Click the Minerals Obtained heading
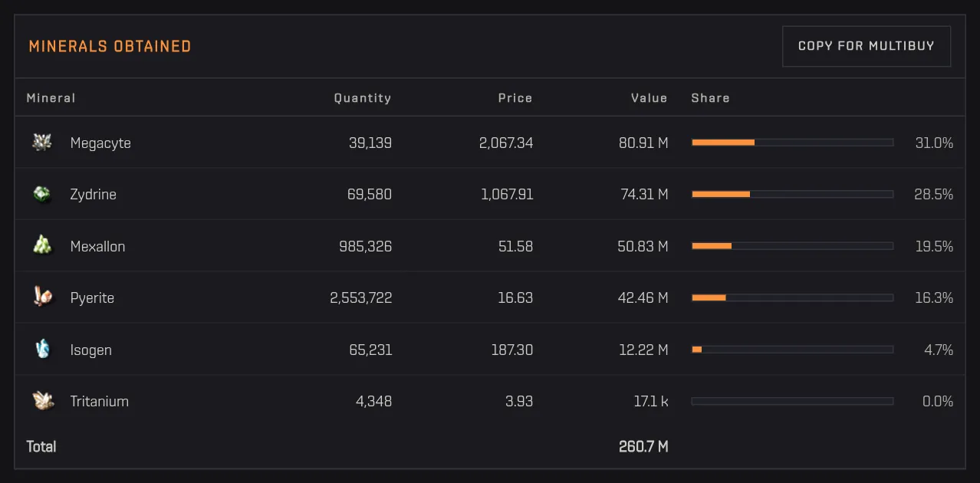The width and height of the screenshot is (980, 483). 110,46
